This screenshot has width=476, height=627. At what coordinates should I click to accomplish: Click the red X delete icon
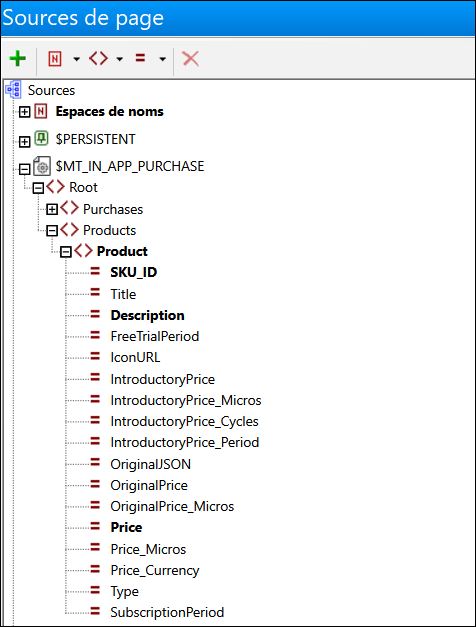coord(190,59)
